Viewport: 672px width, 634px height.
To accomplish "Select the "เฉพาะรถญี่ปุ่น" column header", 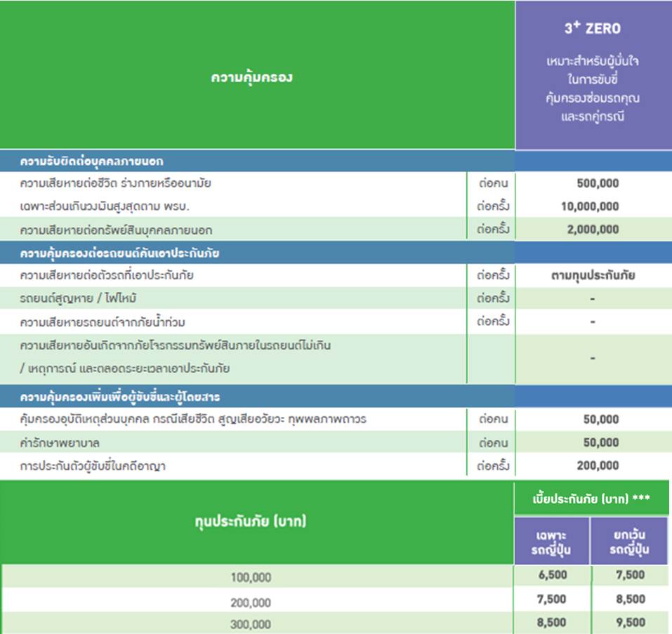I will pyautogui.click(x=552, y=542).
